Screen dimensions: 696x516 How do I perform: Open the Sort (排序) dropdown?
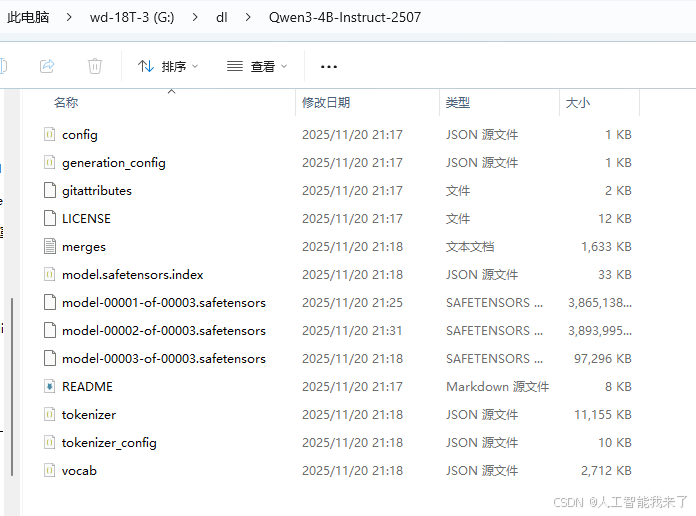[x=168, y=67]
